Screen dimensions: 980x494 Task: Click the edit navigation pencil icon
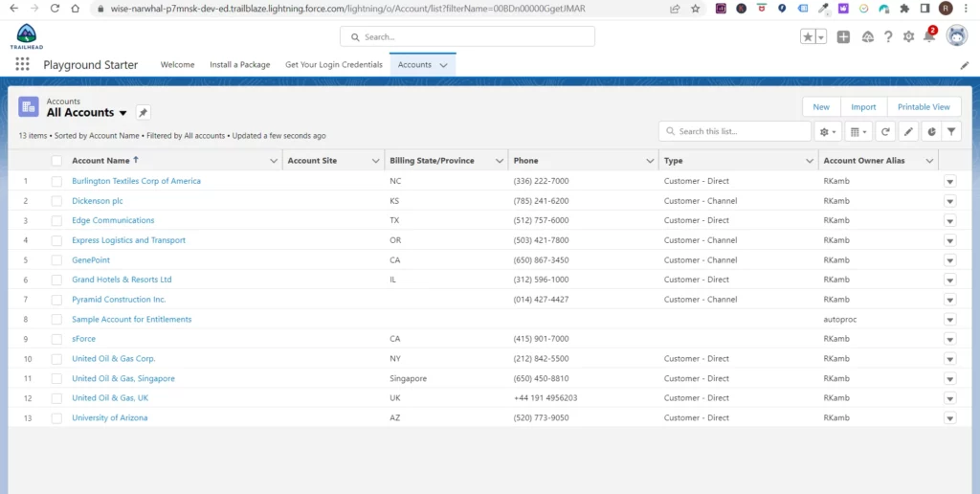pyautogui.click(x=965, y=65)
